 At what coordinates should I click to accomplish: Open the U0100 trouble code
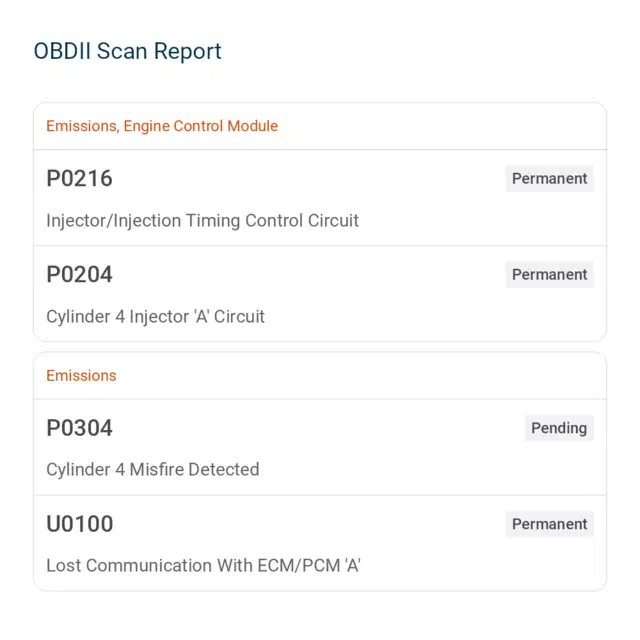(x=80, y=524)
